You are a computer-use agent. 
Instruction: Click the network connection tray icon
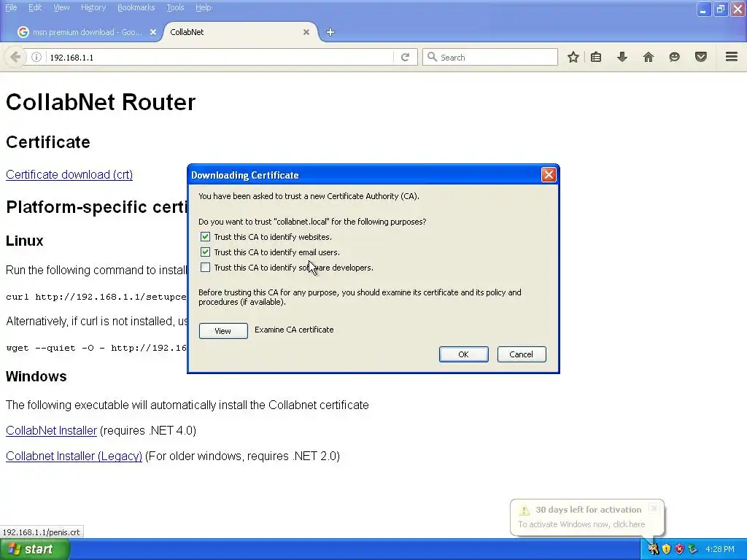(692, 549)
